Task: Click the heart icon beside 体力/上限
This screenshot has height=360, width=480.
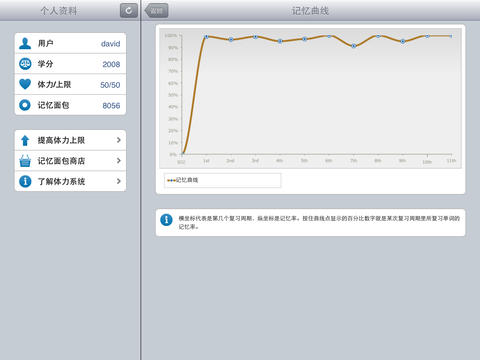Action: (x=25, y=84)
